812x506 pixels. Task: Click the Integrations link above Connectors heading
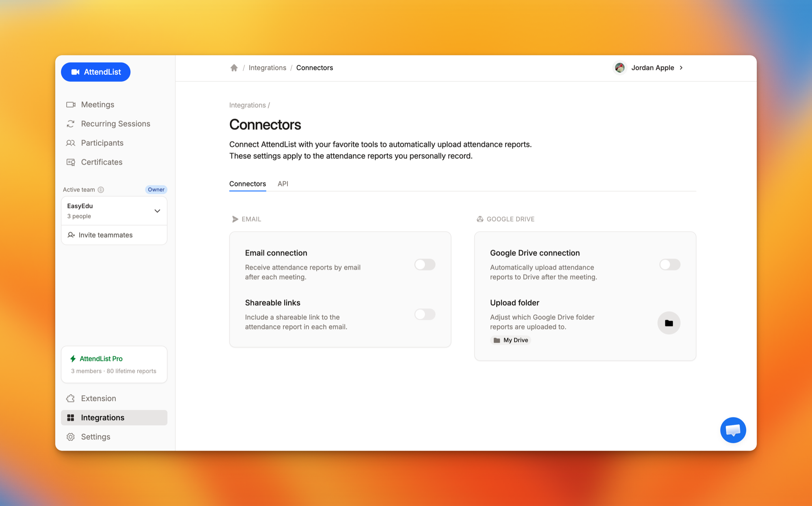[x=247, y=105]
